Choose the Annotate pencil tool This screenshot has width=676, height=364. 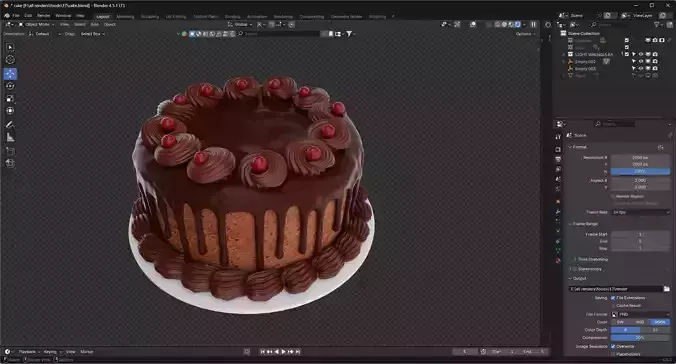click(x=10, y=125)
